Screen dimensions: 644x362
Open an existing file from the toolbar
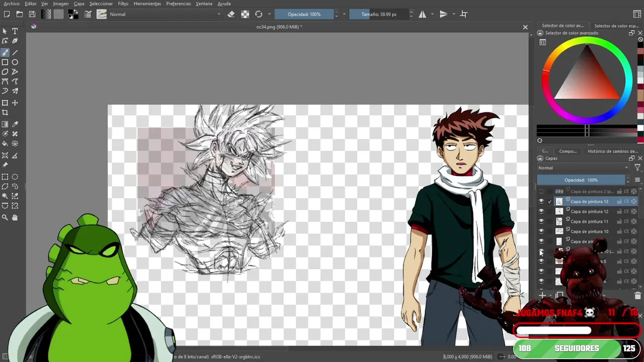point(20,14)
